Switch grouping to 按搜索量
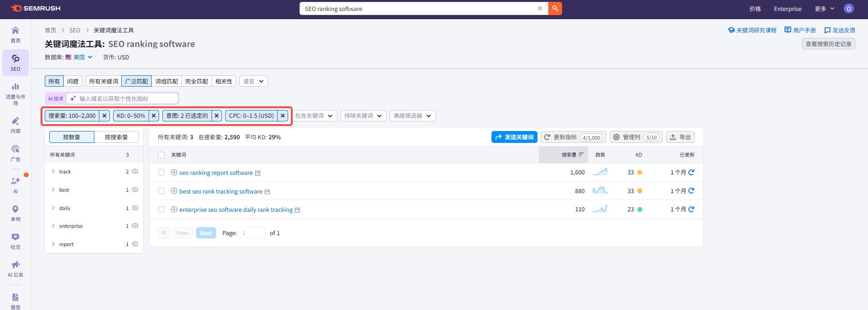Viewport: 868px width, 310px height. click(116, 137)
